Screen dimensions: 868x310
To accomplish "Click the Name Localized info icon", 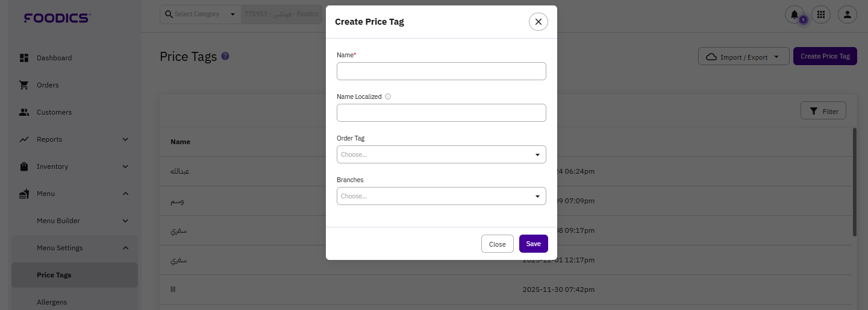I will pos(388,96).
